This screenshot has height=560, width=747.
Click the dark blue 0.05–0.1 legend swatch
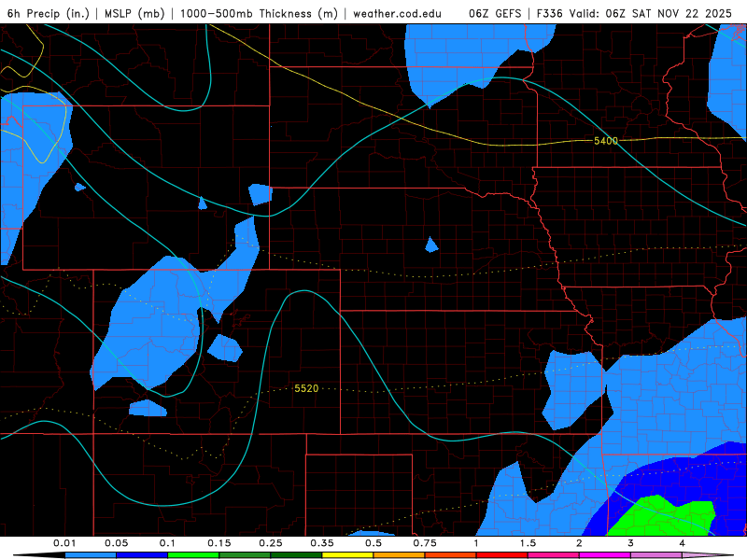[142, 555]
